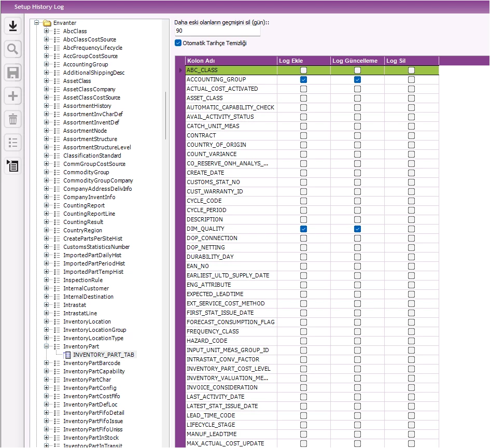
Task: Click the floppy disk save icon
Action: coord(13,73)
